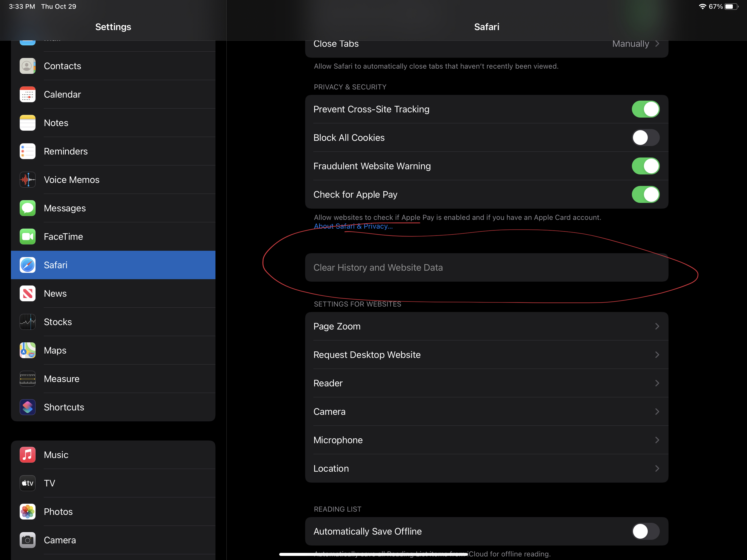Select Stocks in settings sidebar

pos(113,322)
